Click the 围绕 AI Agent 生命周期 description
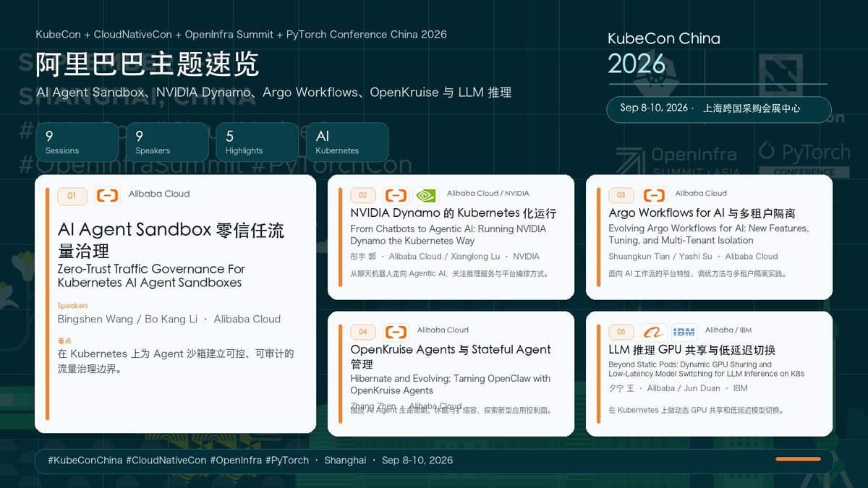This screenshot has width=868, height=488. 451,411
